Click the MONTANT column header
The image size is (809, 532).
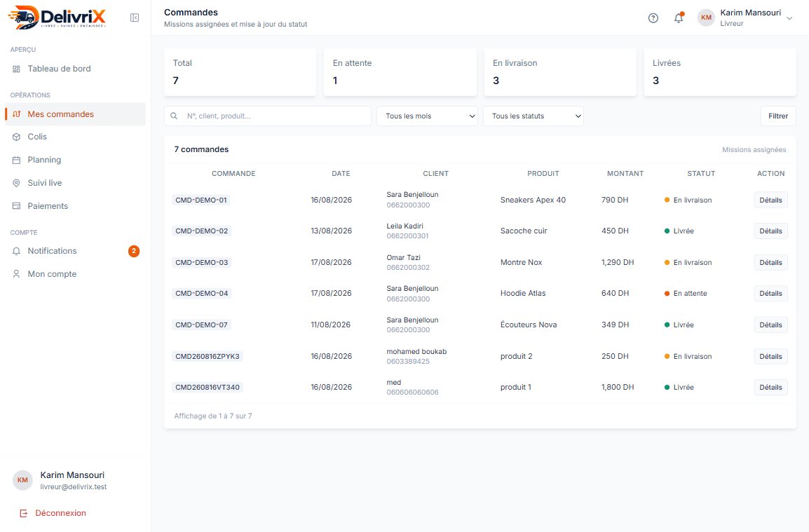625,174
